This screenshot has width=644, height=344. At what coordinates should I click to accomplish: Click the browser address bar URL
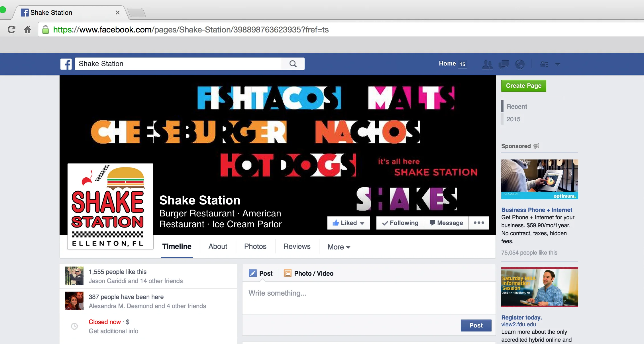point(191,30)
